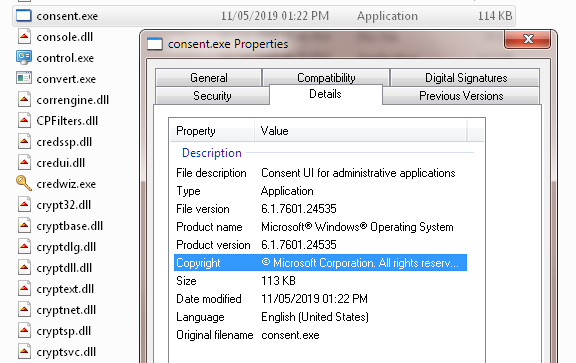This screenshot has height=363, width=576.
Task: Click the control.exe control panel icon
Action: 24,58
